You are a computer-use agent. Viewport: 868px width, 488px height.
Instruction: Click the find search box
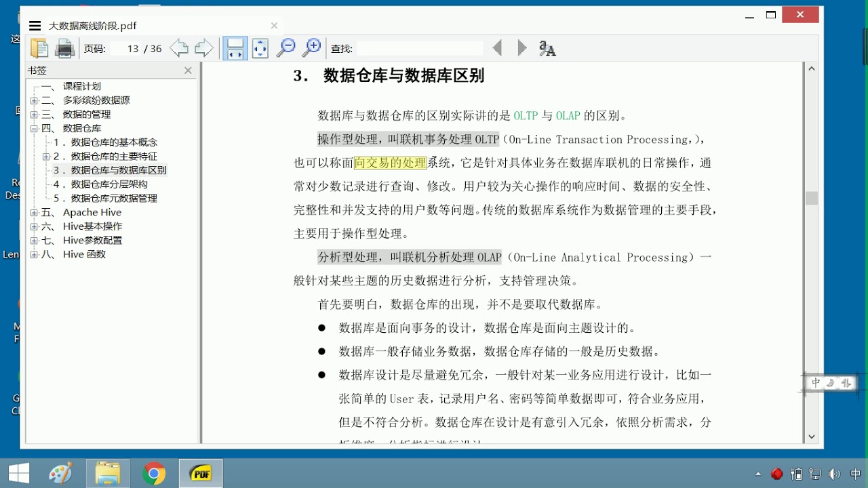click(420, 48)
